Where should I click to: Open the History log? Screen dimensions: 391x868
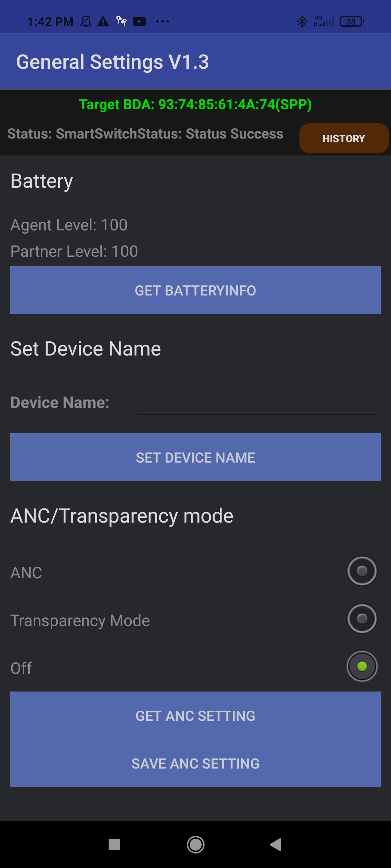pyautogui.click(x=344, y=139)
